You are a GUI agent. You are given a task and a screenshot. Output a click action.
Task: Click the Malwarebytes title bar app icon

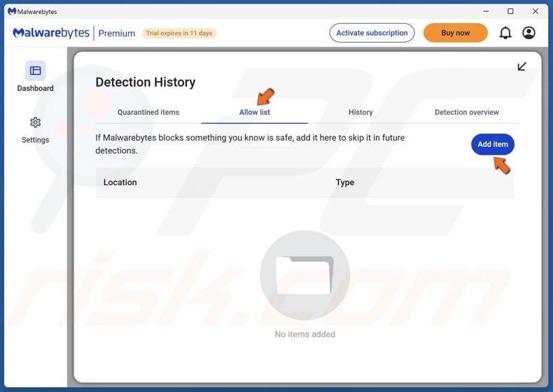coord(12,11)
